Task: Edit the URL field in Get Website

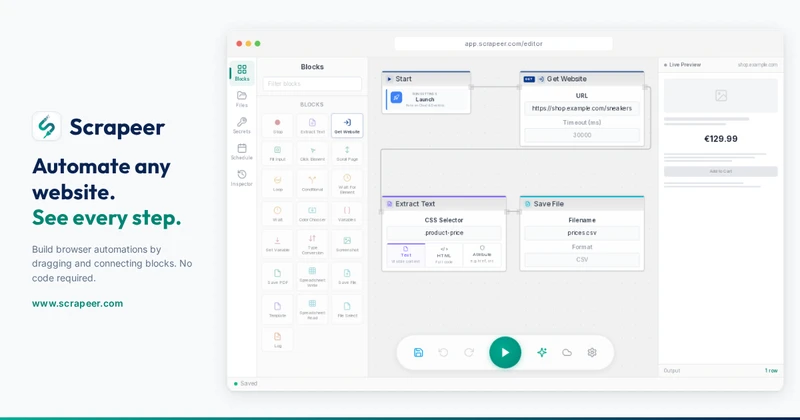Action: coord(582,108)
